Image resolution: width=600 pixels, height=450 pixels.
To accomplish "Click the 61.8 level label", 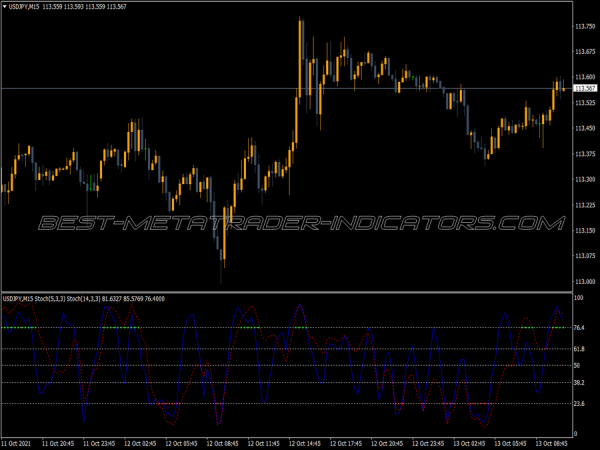I will [x=580, y=349].
